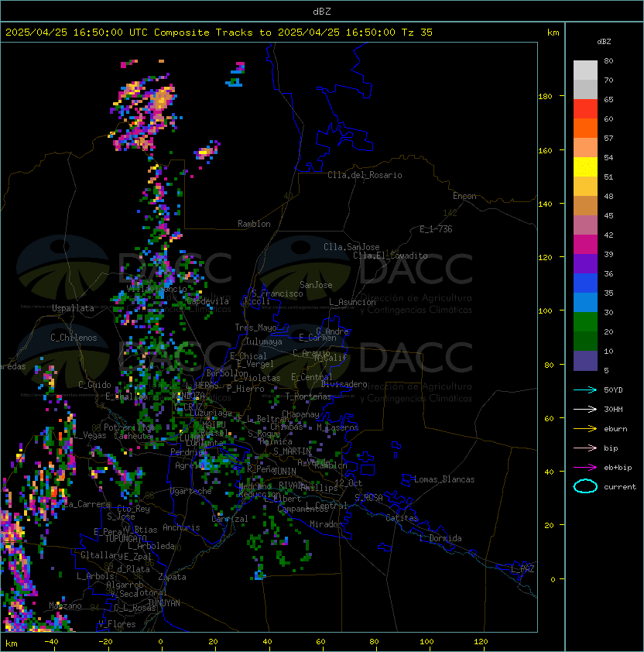
Task: Click the yellow eburn arrow in legend
Action: [585, 429]
